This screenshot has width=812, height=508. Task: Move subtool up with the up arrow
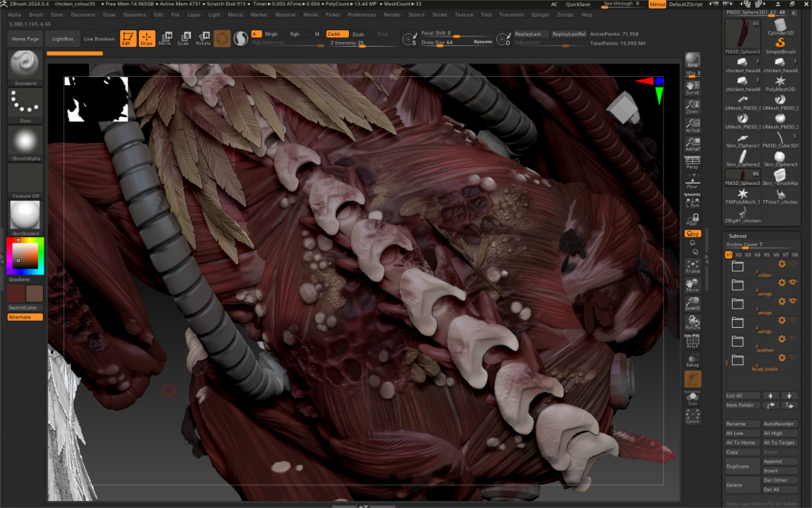click(x=771, y=395)
